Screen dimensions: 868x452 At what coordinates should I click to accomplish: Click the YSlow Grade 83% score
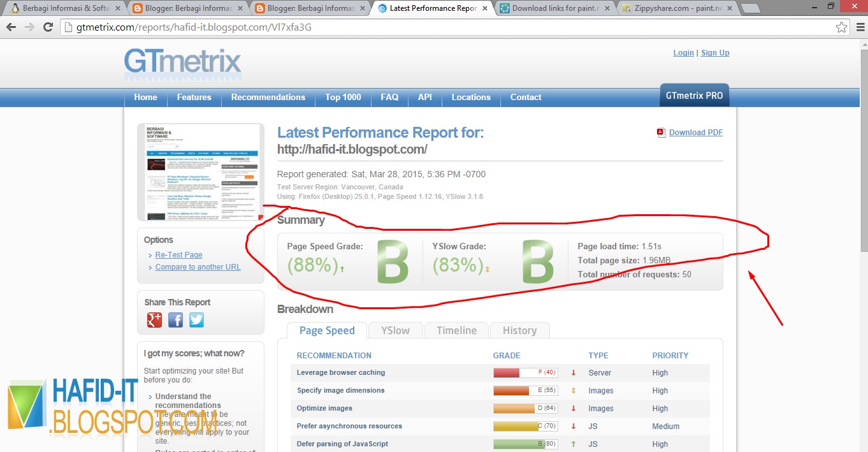pos(457,265)
